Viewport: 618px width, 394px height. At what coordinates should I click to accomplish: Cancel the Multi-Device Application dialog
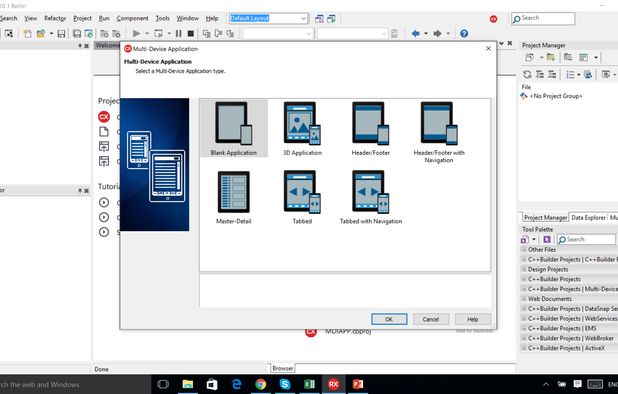(431, 319)
